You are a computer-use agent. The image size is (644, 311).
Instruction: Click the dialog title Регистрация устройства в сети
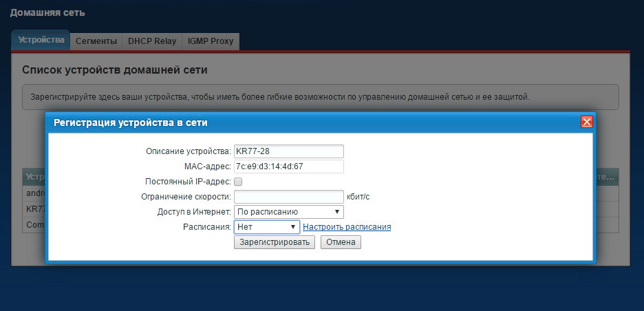pyautogui.click(x=131, y=122)
